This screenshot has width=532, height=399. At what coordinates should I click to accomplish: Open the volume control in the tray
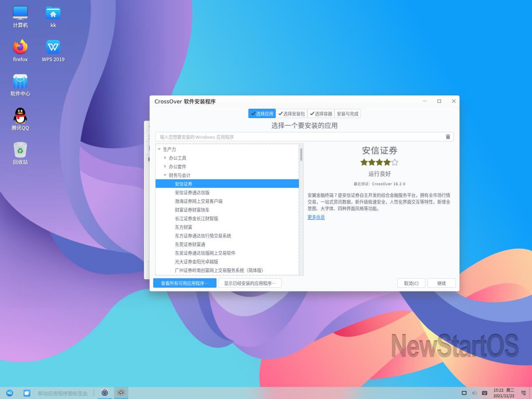point(474,393)
